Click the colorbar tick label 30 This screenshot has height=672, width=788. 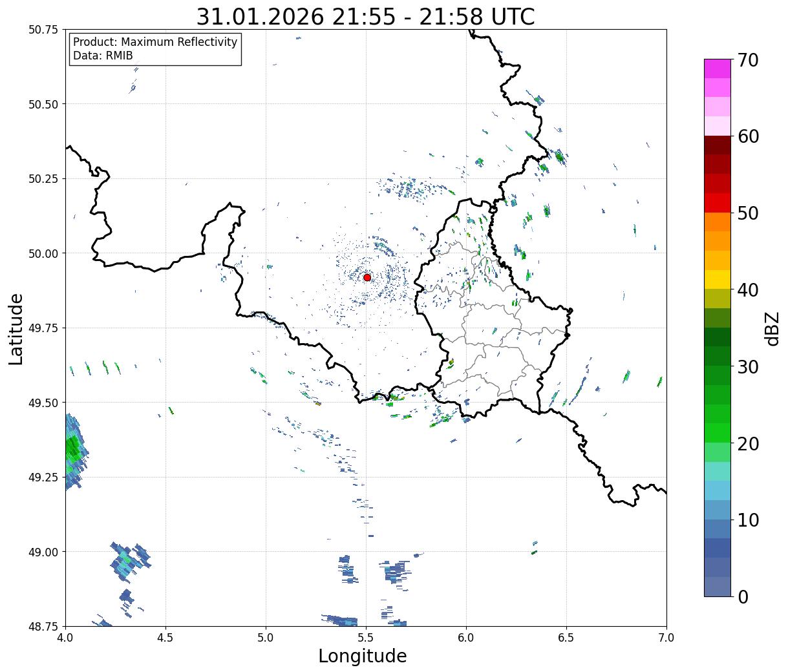point(748,366)
